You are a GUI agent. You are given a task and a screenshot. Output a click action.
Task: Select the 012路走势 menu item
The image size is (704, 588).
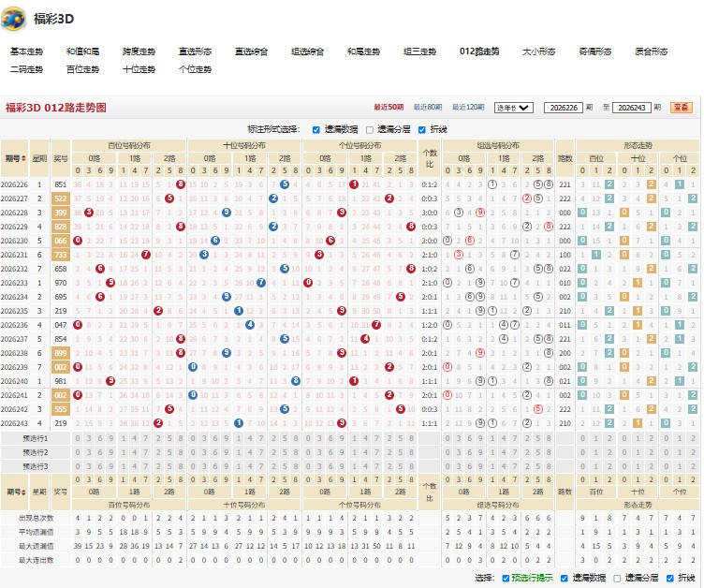pos(479,51)
